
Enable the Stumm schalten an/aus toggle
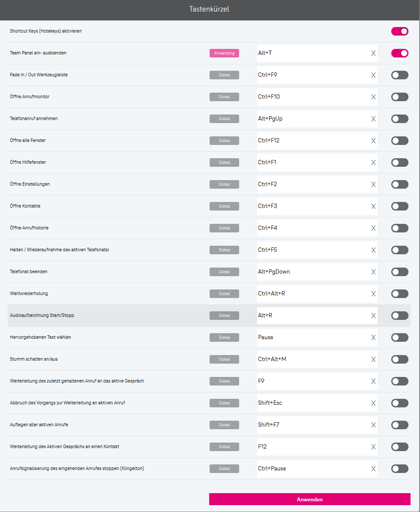399,359
